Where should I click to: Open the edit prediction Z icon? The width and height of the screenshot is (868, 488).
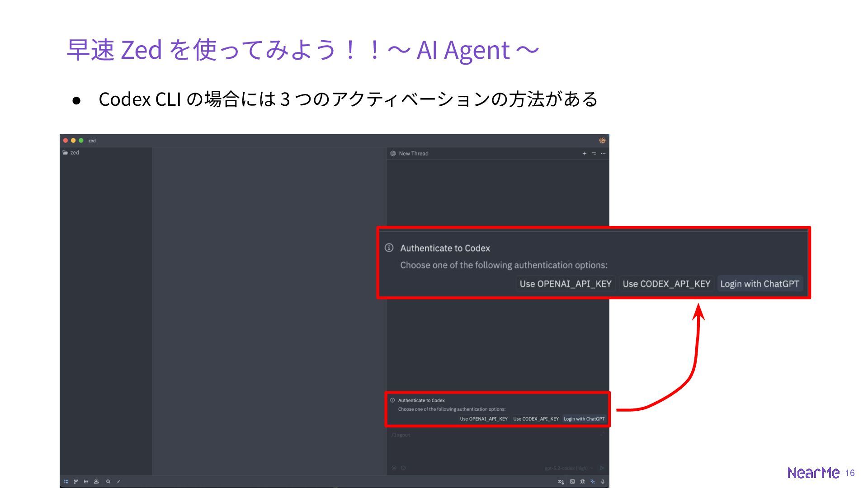coord(561,482)
